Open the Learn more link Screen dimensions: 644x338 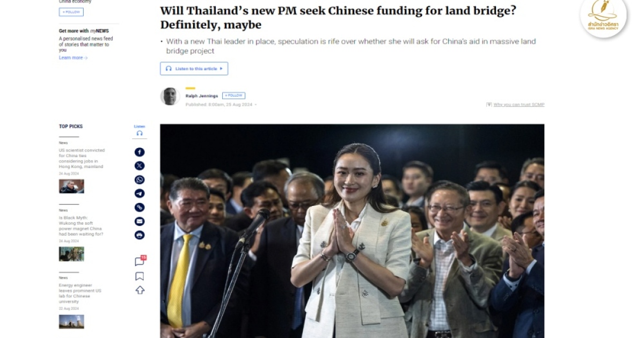click(73, 58)
